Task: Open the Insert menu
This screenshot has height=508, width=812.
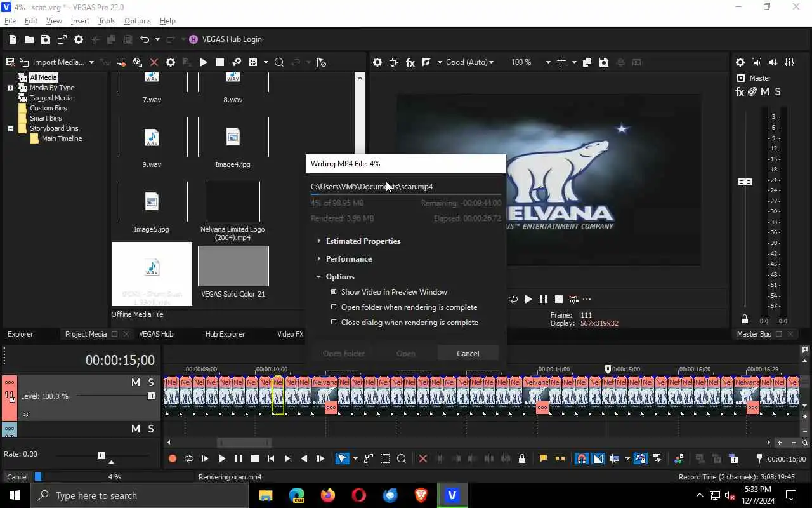Action: (80, 21)
